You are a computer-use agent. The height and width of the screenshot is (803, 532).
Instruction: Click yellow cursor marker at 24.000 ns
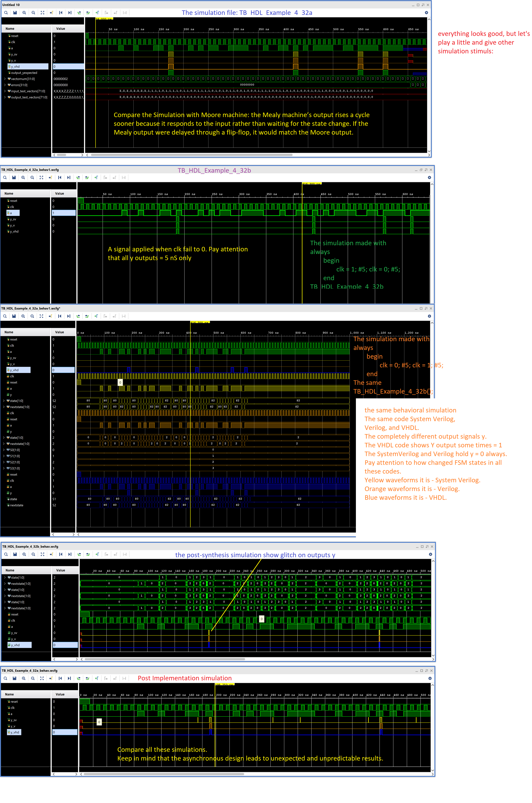pos(104,19)
